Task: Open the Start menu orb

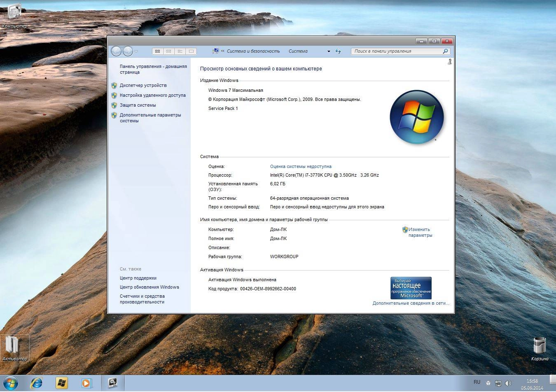Action: (11, 383)
